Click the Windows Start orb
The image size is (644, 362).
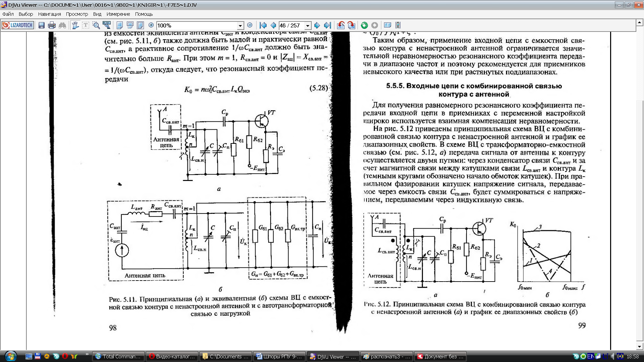(x=10, y=356)
